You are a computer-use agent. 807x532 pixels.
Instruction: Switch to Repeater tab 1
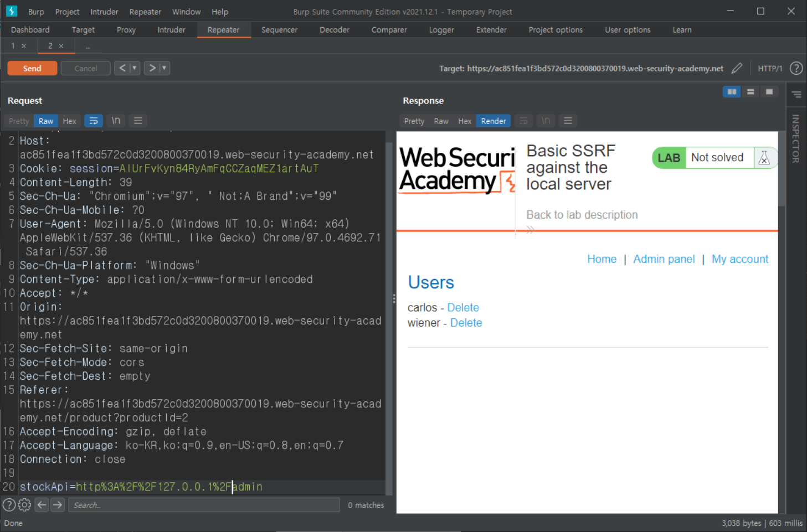coord(13,46)
